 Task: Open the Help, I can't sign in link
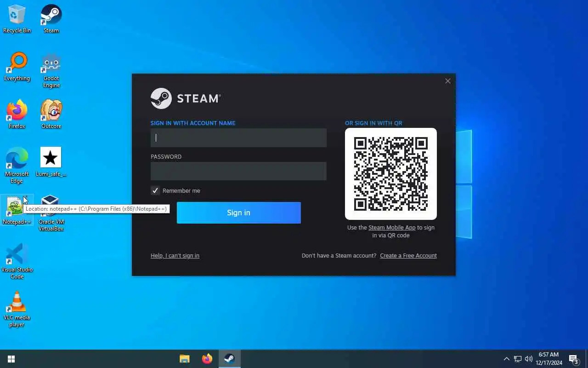point(175,256)
